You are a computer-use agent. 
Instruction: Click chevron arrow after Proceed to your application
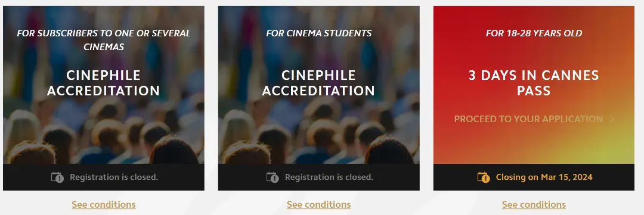[x=612, y=119]
